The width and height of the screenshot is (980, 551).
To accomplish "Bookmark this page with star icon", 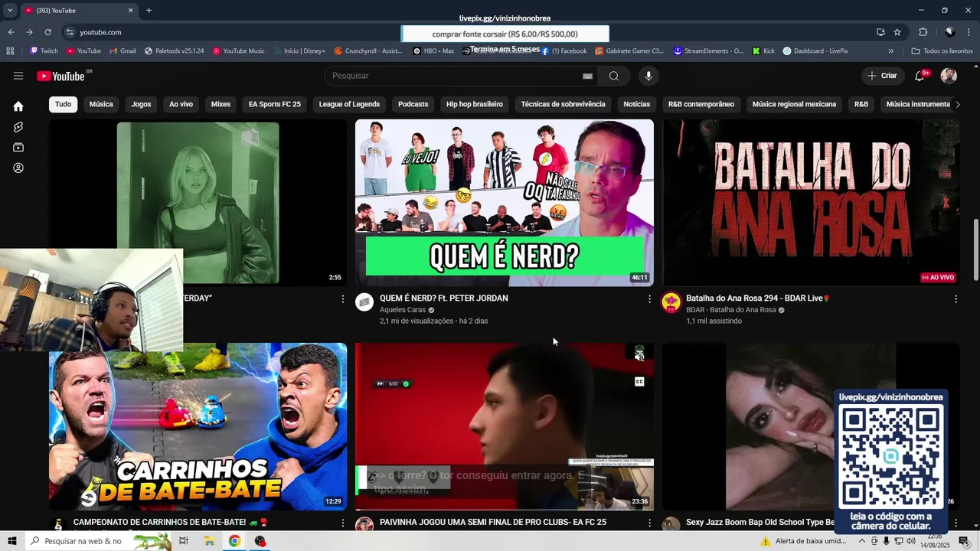I will coord(897,32).
